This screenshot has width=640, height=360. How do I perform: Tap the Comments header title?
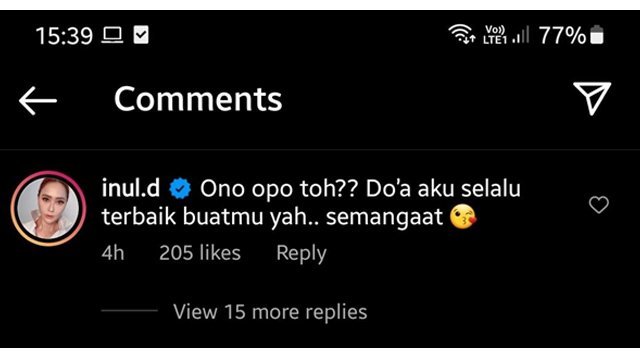198,99
